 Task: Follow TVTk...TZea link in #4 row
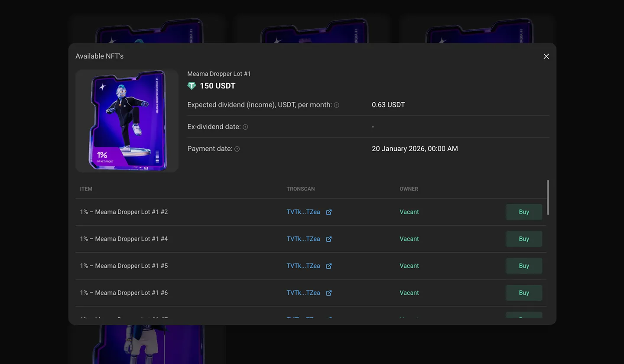303,239
